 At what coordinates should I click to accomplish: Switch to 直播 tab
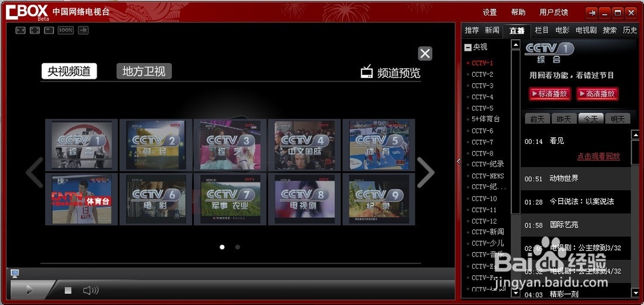(x=517, y=30)
